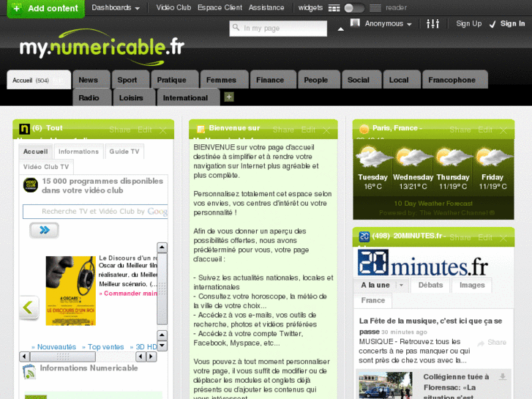Select the Débats tab in 20minutes

pyautogui.click(x=430, y=286)
